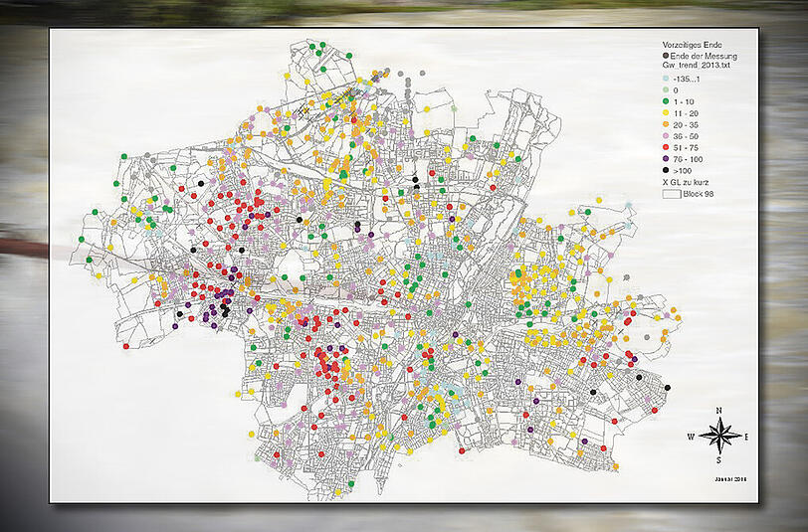Select the purple '76 - 100' legend dot
Screen dimensions: 808x532
(667, 160)
